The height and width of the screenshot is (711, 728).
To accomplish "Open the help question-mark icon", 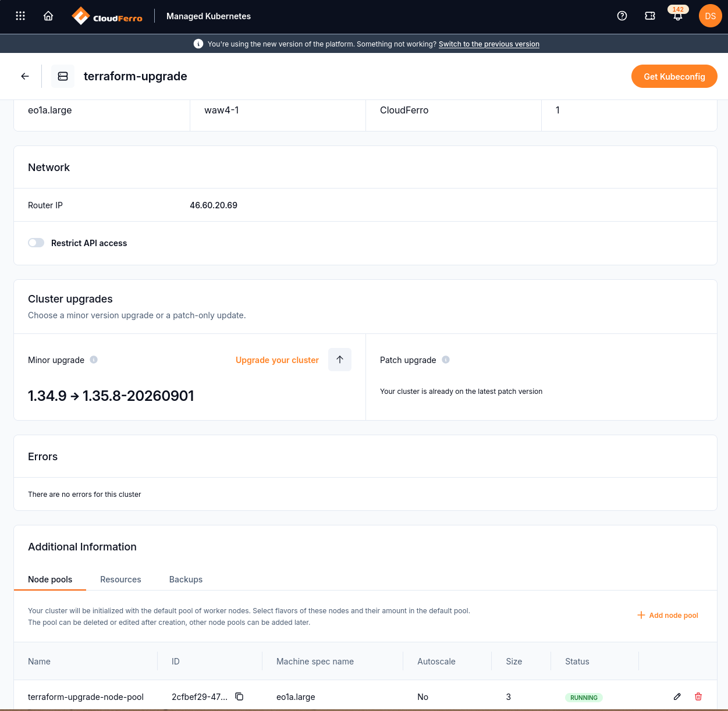I will click(622, 16).
